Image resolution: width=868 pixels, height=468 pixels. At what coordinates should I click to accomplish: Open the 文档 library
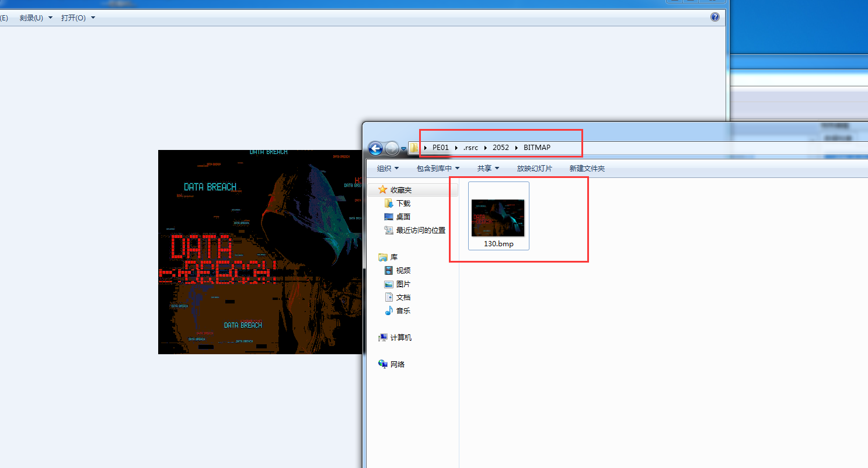coord(403,297)
